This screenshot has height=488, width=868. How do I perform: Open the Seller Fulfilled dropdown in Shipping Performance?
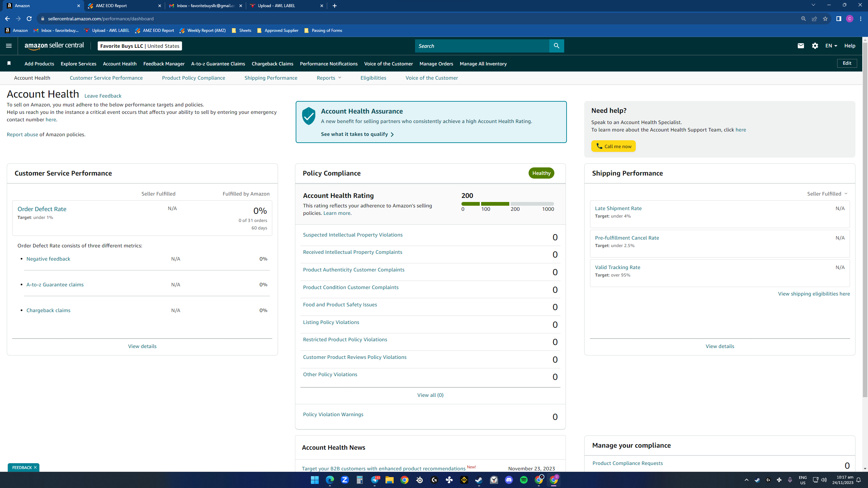click(827, 194)
